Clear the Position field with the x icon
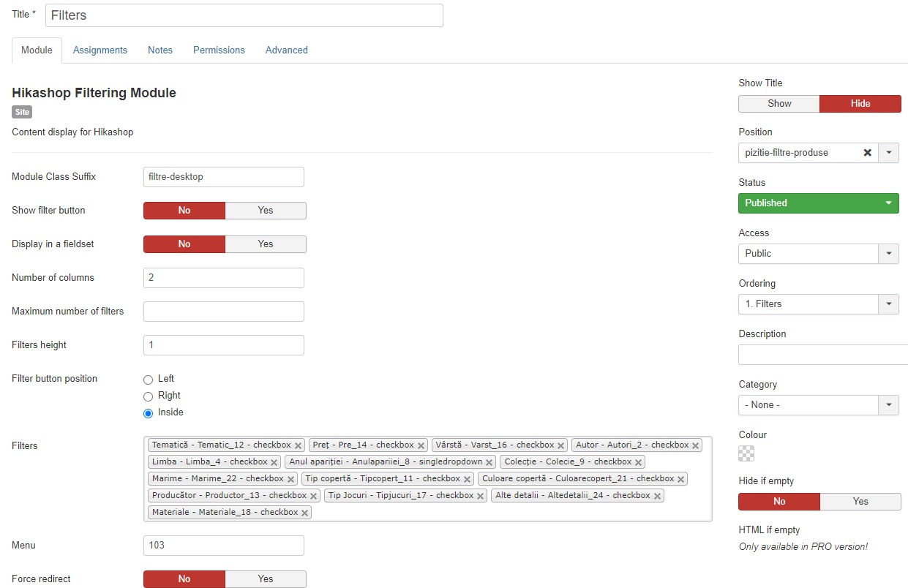The height and width of the screenshot is (588, 908). pyautogui.click(x=867, y=153)
